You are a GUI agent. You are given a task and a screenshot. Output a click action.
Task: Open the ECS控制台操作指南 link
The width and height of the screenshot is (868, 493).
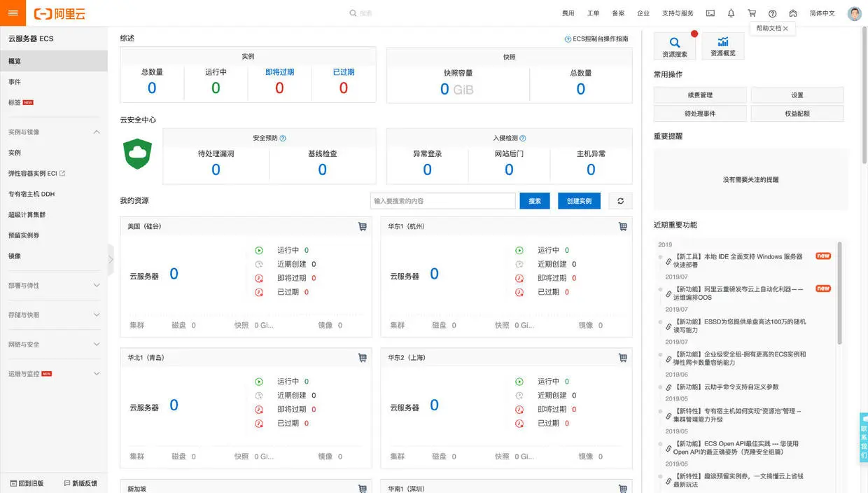pyautogui.click(x=596, y=39)
